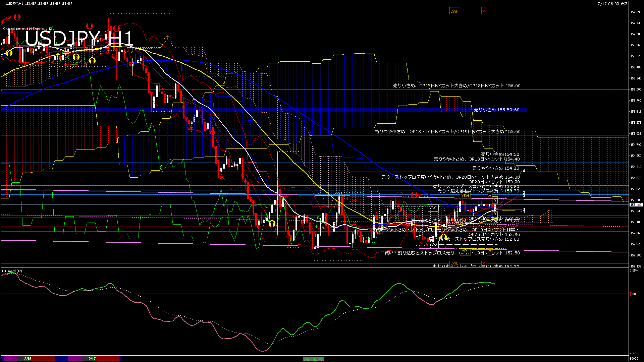This screenshot has width=644, height=362.
Task: Click the 2/17 session date marker
Action: click(x=92, y=359)
